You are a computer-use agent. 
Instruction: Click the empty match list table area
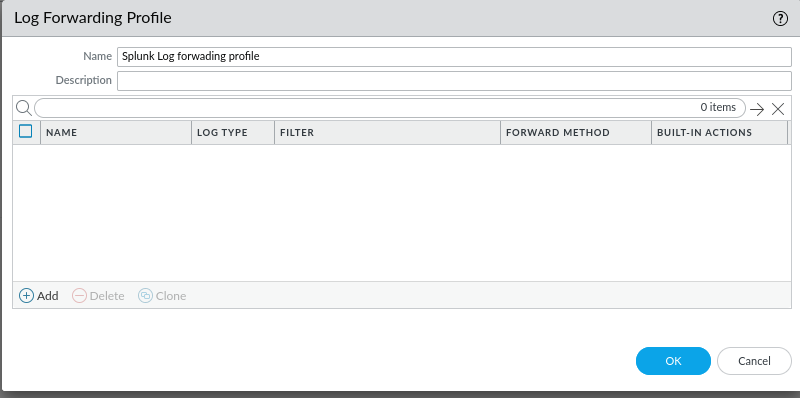pos(402,213)
